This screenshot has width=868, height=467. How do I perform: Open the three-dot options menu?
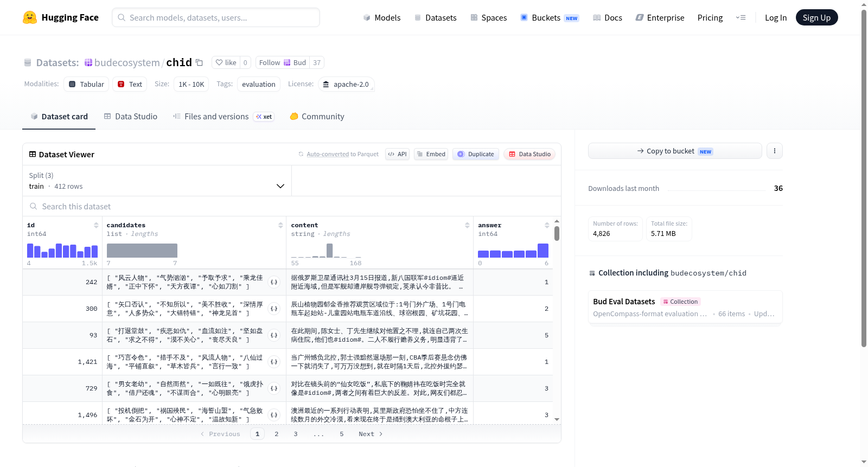tap(775, 151)
